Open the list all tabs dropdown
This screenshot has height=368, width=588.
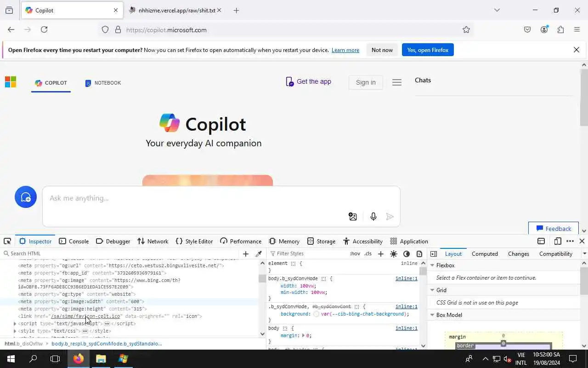pyautogui.click(x=497, y=10)
